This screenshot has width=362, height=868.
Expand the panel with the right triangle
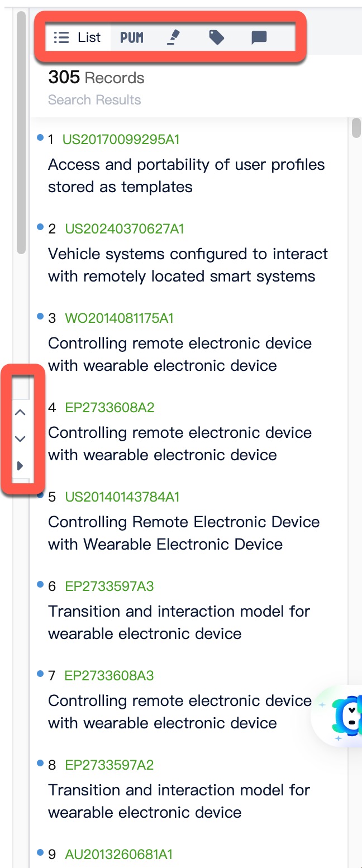(20, 466)
